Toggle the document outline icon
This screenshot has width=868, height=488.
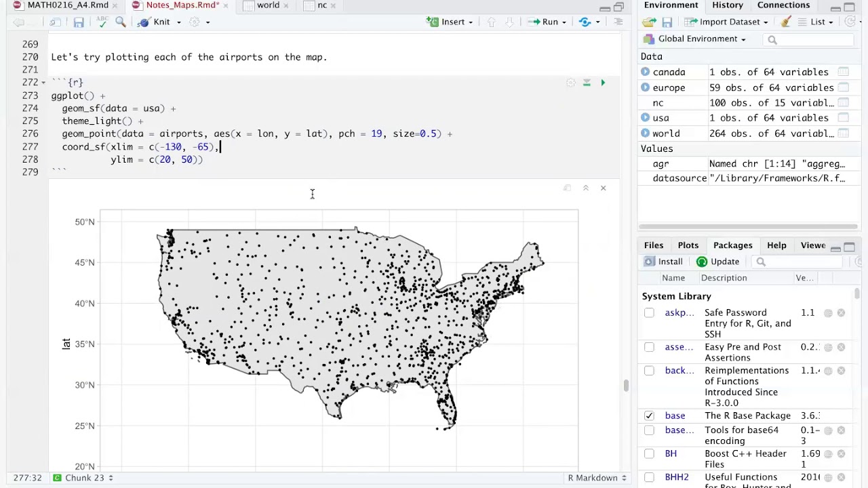(618, 22)
